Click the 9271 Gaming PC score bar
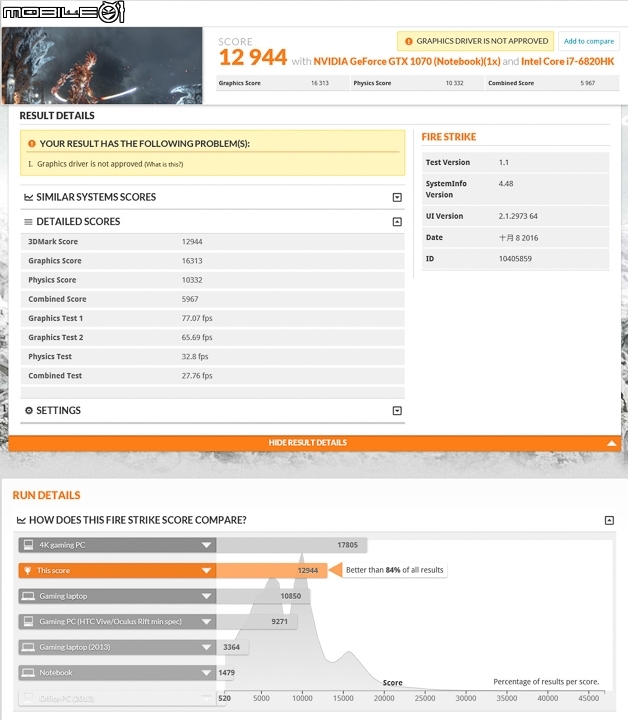The height and width of the screenshot is (720, 628). coord(257,622)
